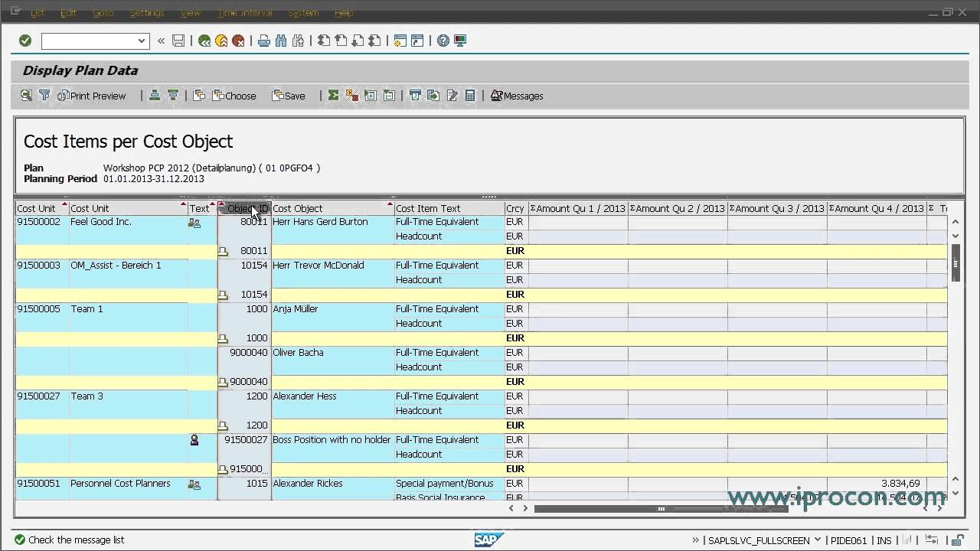Click the Object ID column header

pyautogui.click(x=244, y=208)
